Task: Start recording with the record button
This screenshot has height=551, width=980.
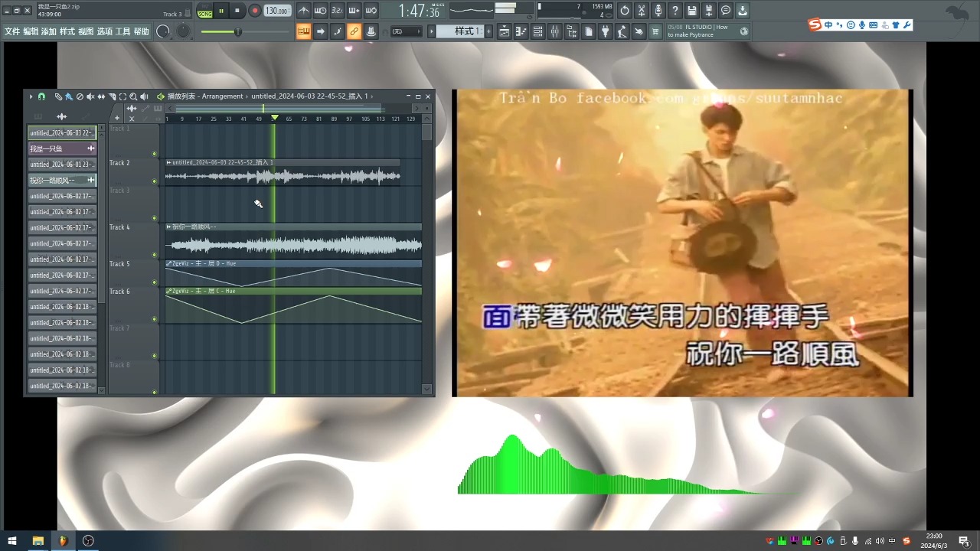Action: [x=254, y=11]
